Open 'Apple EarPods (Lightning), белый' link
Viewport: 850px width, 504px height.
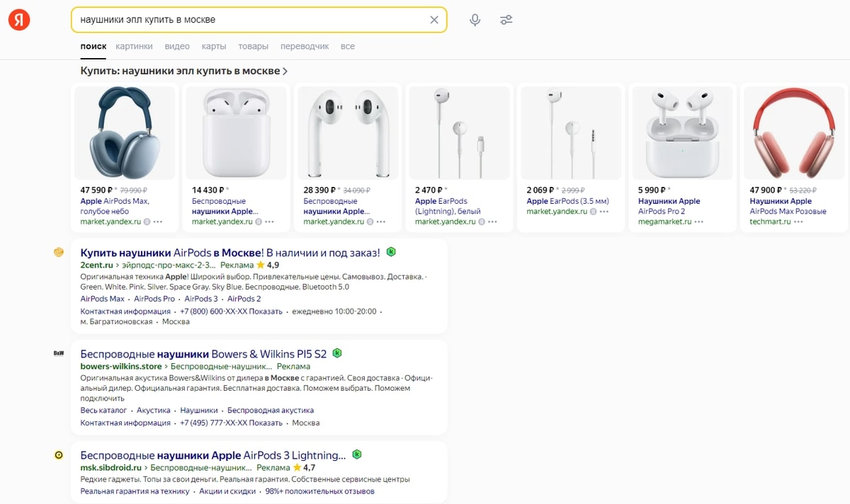point(448,206)
